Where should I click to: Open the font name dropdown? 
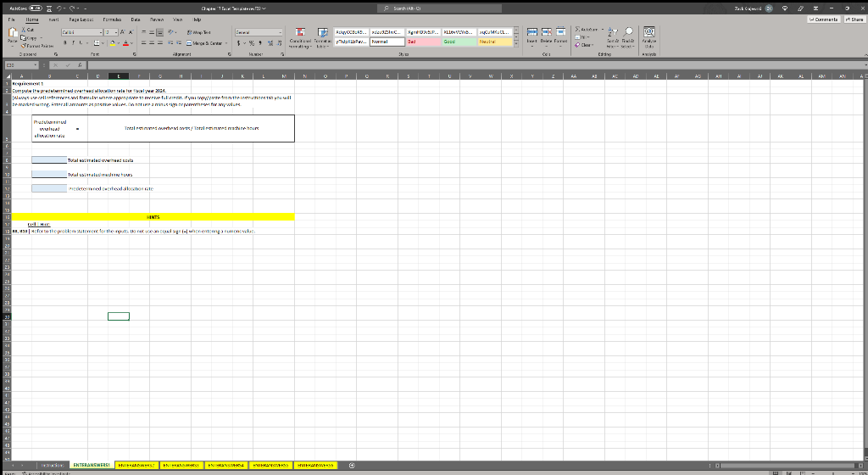(101, 33)
